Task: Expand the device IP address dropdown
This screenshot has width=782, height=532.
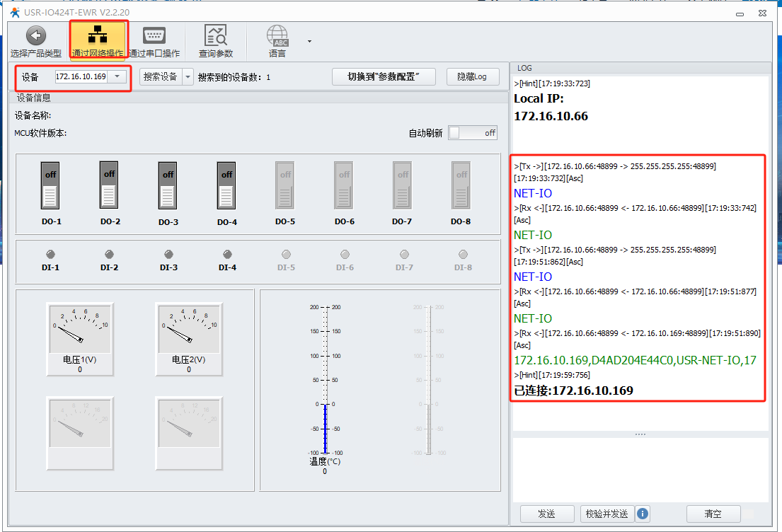Action: 117,76
